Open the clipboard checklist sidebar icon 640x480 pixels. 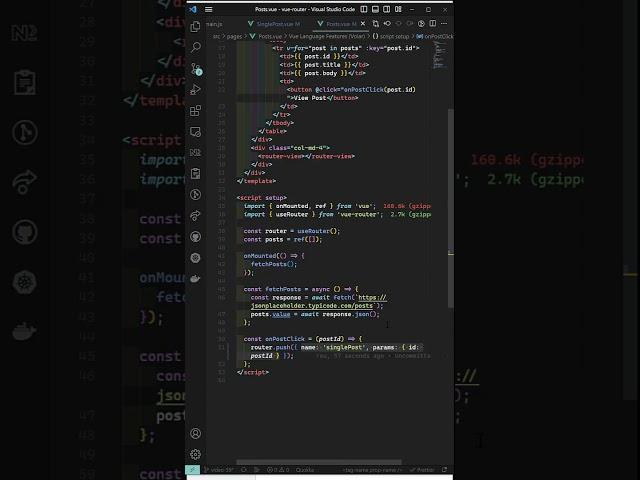(x=196, y=173)
